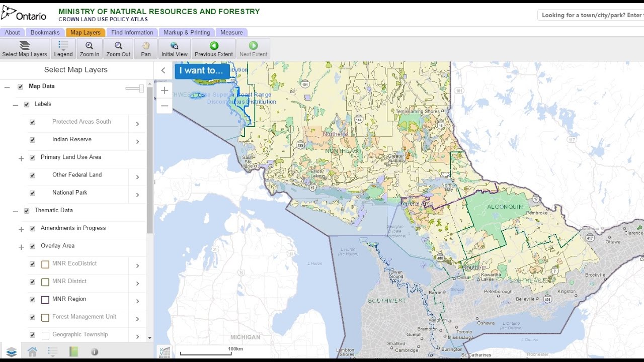Open Indian Reserve layer options arrow
Screen dimensions: 644x362
pyautogui.click(x=137, y=142)
